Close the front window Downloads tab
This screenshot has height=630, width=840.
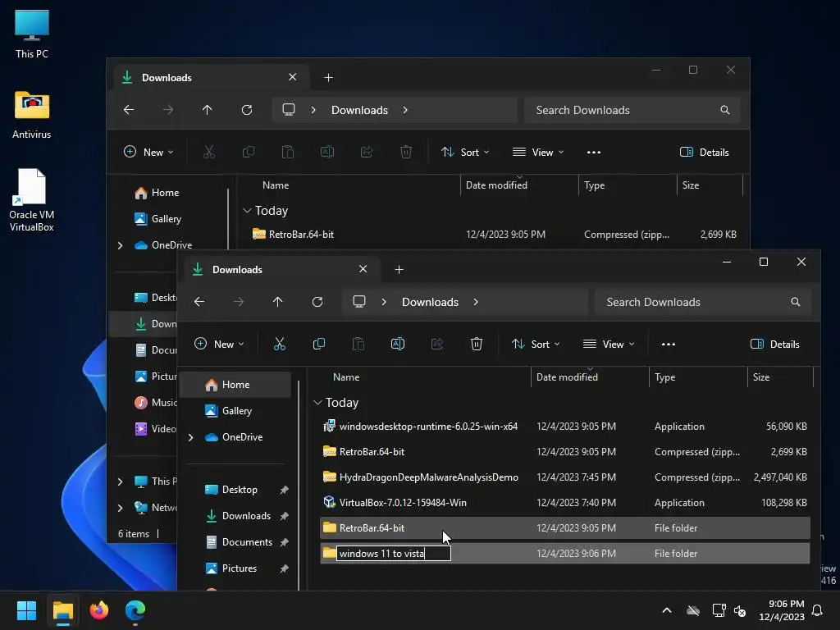(x=363, y=269)
